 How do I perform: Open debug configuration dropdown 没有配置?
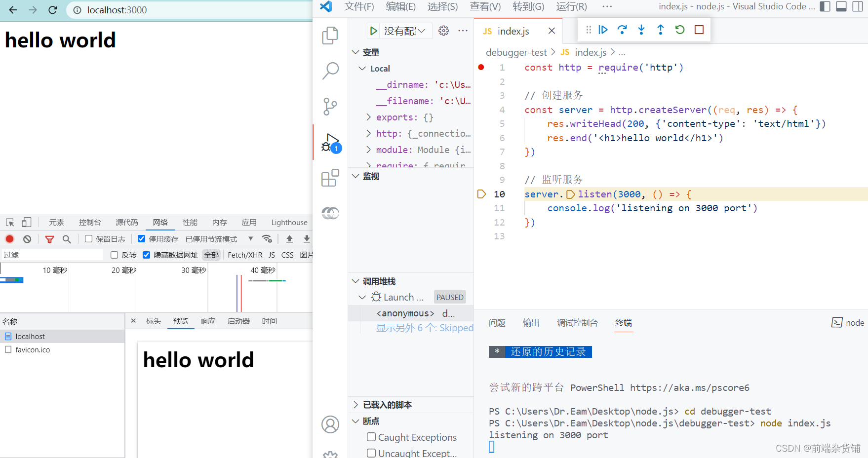(405, 31)
